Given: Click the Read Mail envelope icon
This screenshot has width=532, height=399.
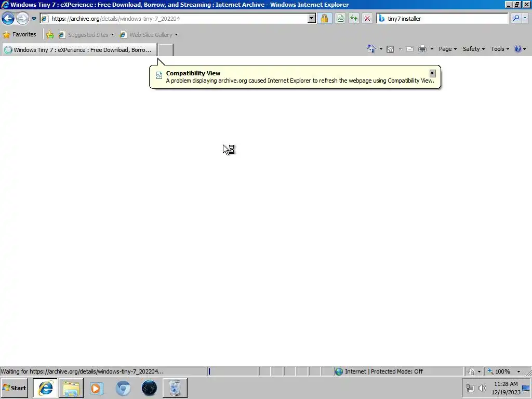Looking at the screenshot, I should (x=410, y=49).
